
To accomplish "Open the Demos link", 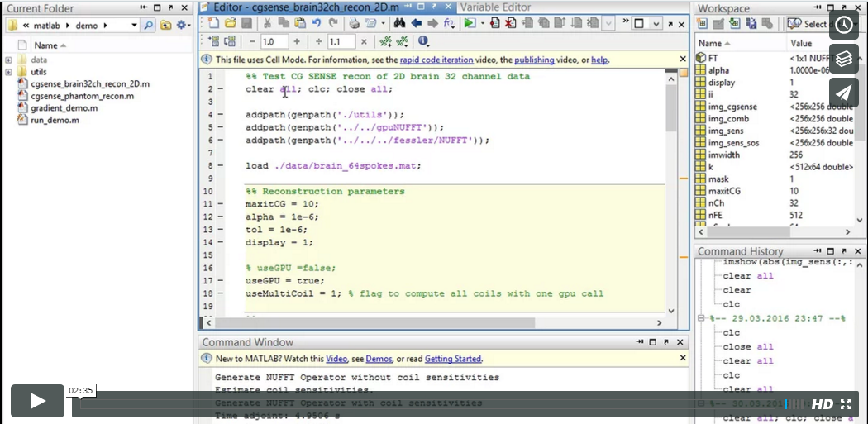I will pyautogui.click(x=379, y=359).
